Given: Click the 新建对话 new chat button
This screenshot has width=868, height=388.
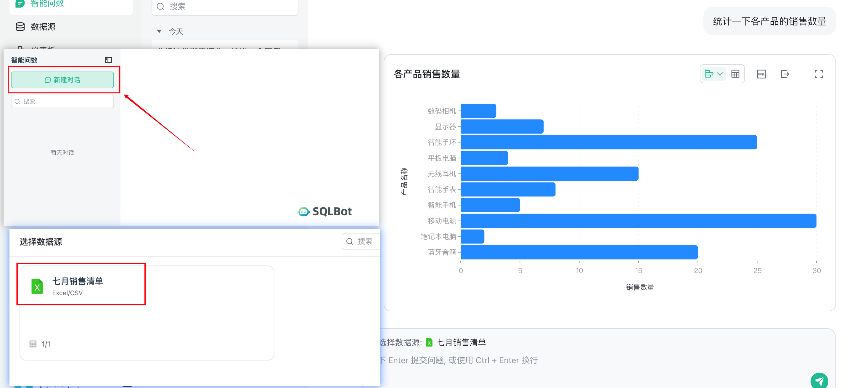Looking at the screenshot, I should click(62, 80).
